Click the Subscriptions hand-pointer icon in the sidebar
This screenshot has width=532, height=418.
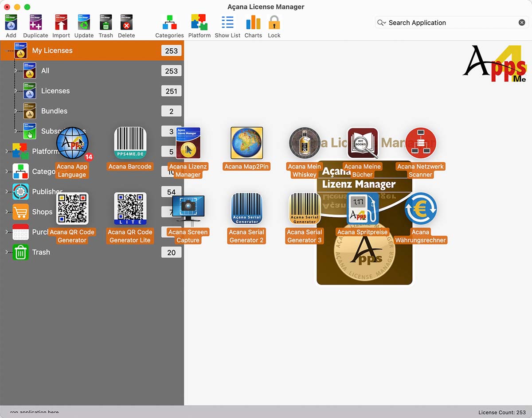(x=29, y=131)
